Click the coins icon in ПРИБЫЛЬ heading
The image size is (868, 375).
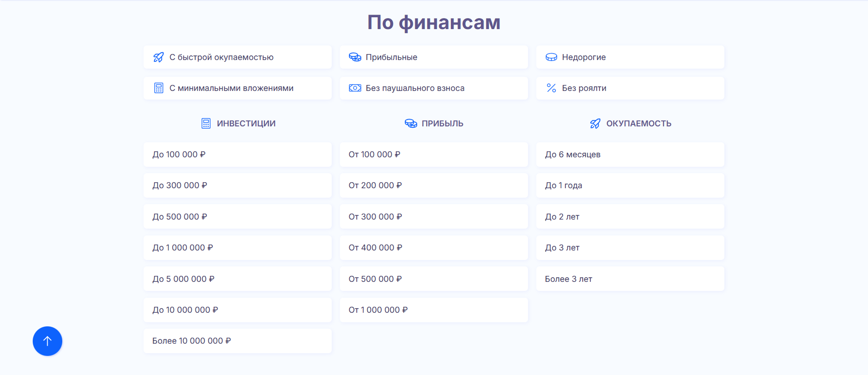411,124
